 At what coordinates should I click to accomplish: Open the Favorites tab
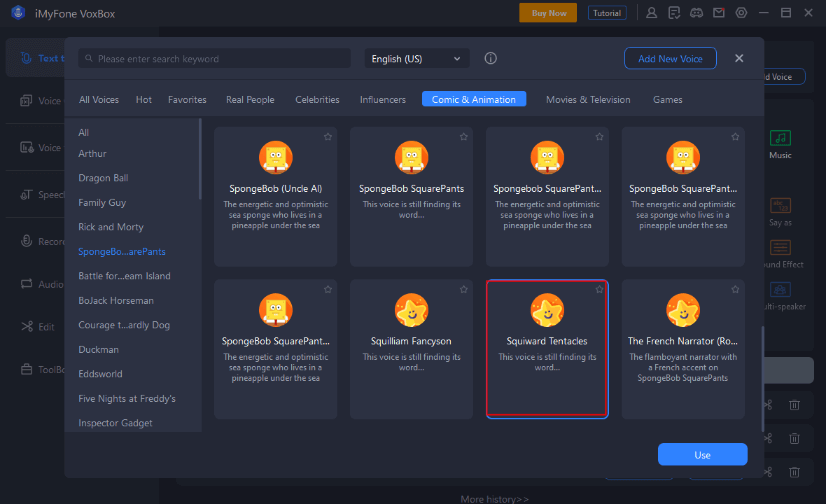tap(187, 100)
